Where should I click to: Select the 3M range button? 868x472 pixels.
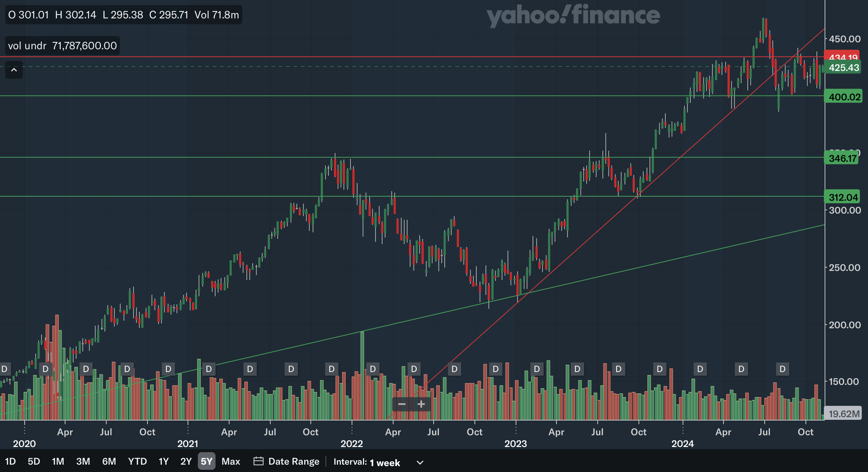[83, 461]
